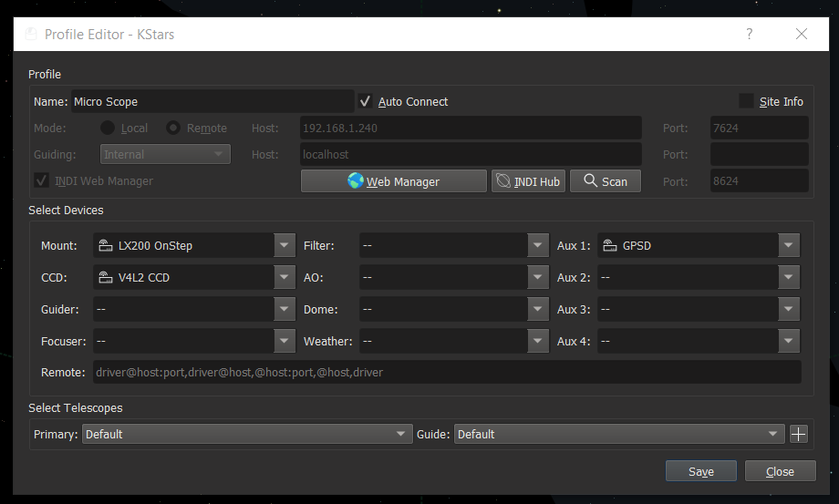
Task: Click the plus icon to add telescope
Action: [x=798, y=434]
